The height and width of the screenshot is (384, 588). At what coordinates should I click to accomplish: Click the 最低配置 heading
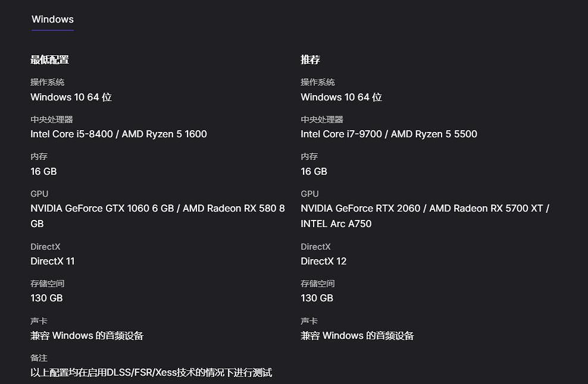pyautogui.click(x=49, y=59)
